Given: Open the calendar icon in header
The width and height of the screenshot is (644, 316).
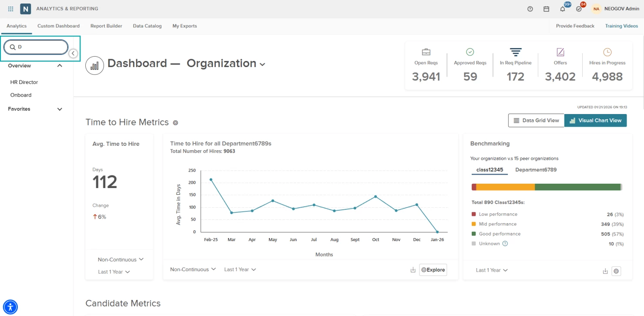Looking at the screenshot, I should 546,9.
